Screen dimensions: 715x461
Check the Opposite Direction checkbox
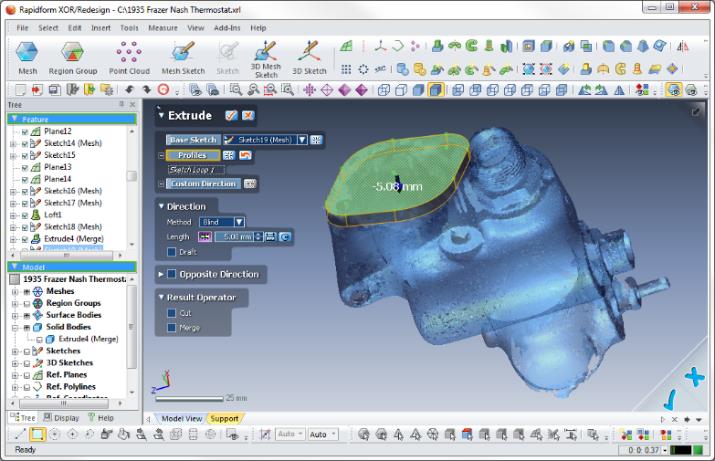coord(171,274)
